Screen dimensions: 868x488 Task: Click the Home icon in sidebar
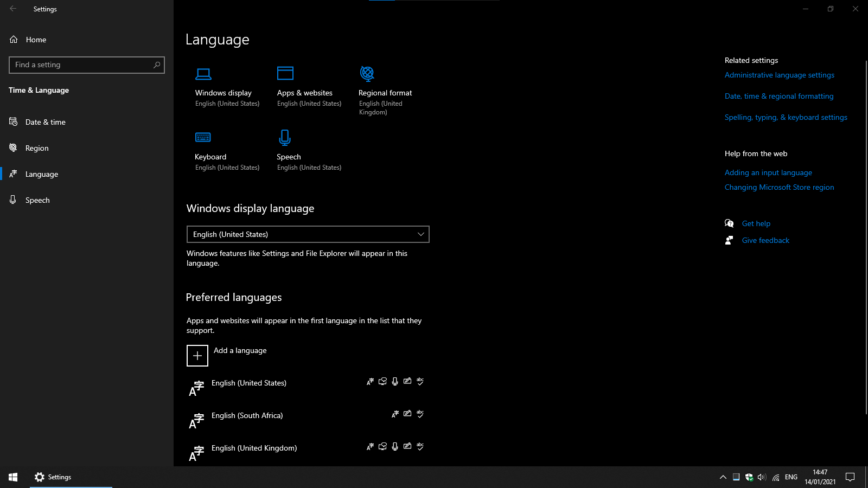coord(14,40)
